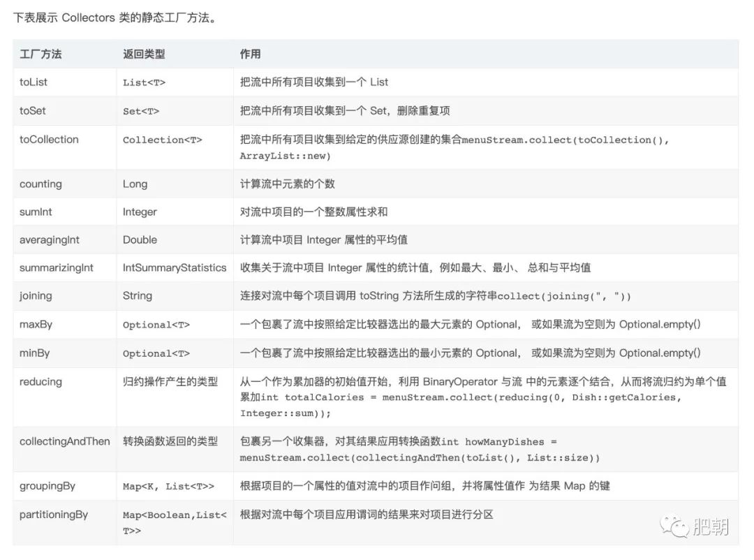
Task: Click the description 计算流中元素的个数
Action: pyautogui.click(x=287, y=184)
